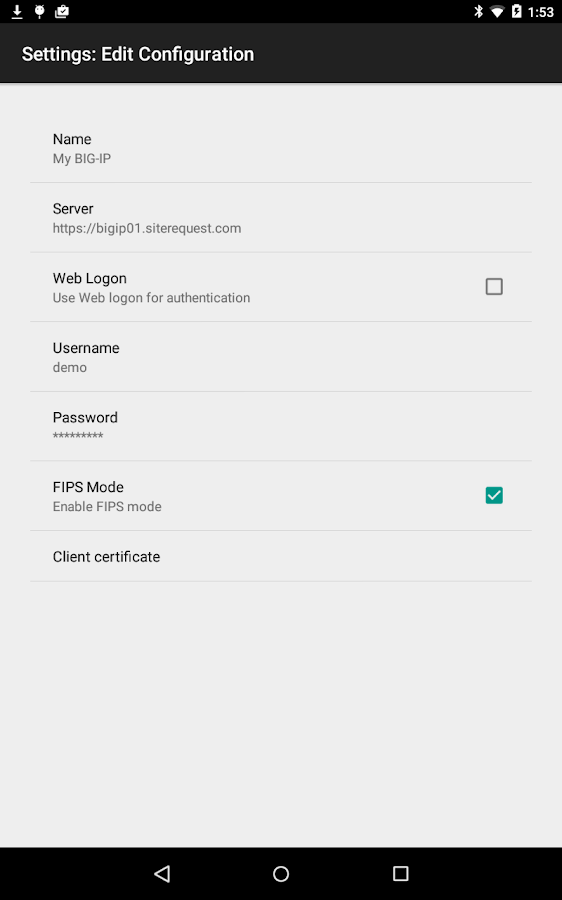Tap the battery charging icon
The height and width of the screenshot is (900, 562).
point(517,11)
